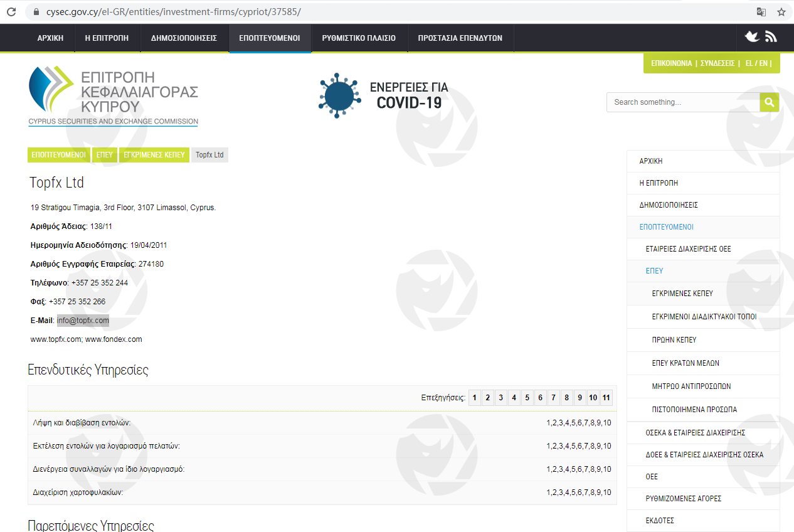Screen dimensions: 794x532
Task: Open ΔΟΕΕ & ΕΤΑΙΡΕΙΕΣ ΔΙΑΧΕΙΡΙΣΗΣ ΟΣΕΚΑ item
Action: click(703, 454)
